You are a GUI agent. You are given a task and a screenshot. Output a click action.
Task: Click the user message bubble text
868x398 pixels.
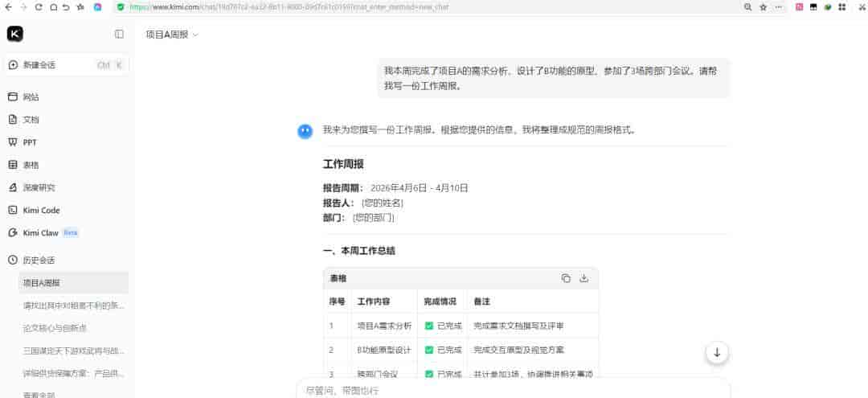(x=551, y=79)
